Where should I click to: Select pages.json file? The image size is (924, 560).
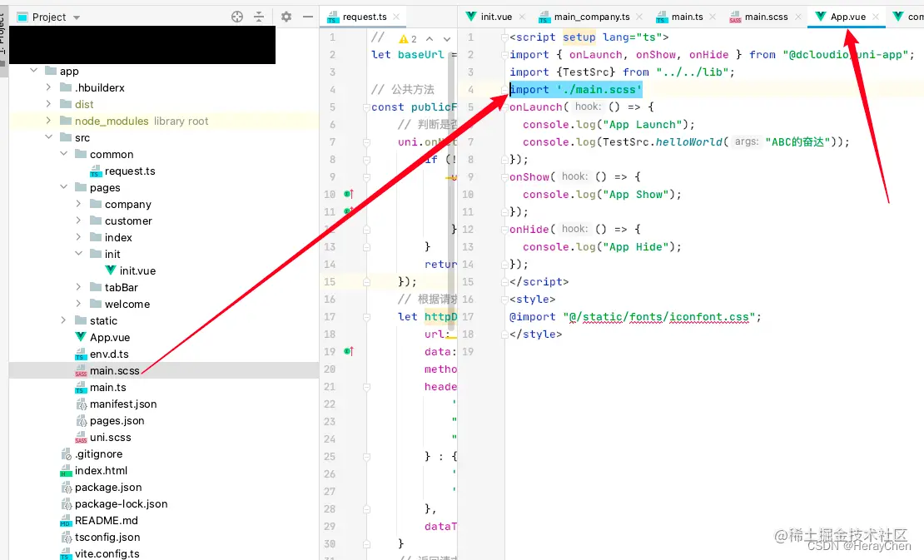point(117,420)
